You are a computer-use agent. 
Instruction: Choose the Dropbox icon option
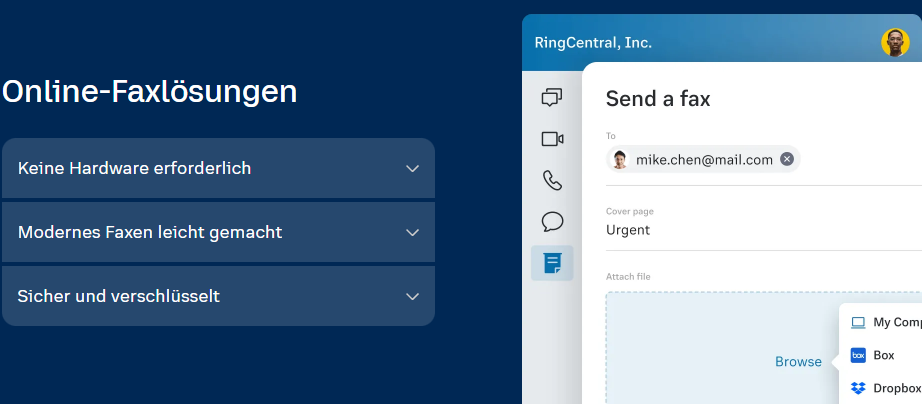pyautogui.click(x=858, y=388)
